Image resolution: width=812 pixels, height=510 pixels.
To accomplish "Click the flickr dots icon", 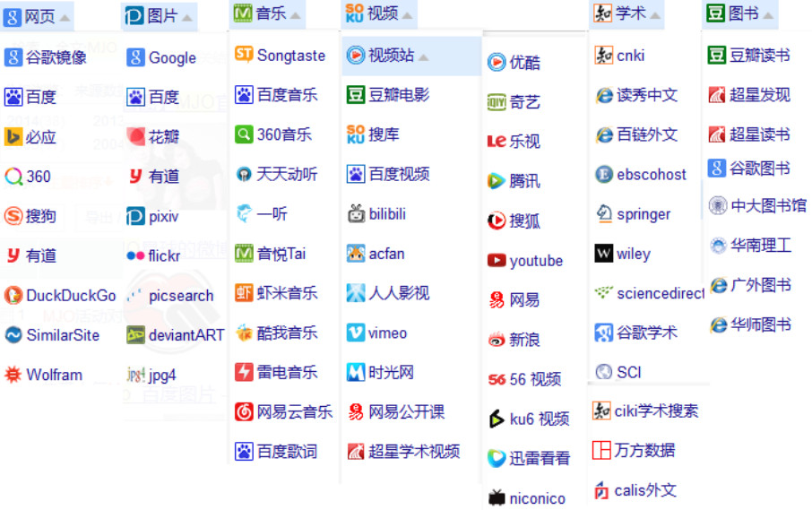I will coord(135,256).
